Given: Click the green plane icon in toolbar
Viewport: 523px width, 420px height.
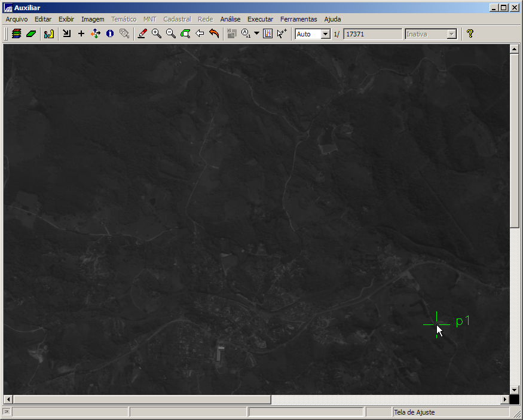Looking at the screenshot, I should pyautogui.click(x=31, y=34).
